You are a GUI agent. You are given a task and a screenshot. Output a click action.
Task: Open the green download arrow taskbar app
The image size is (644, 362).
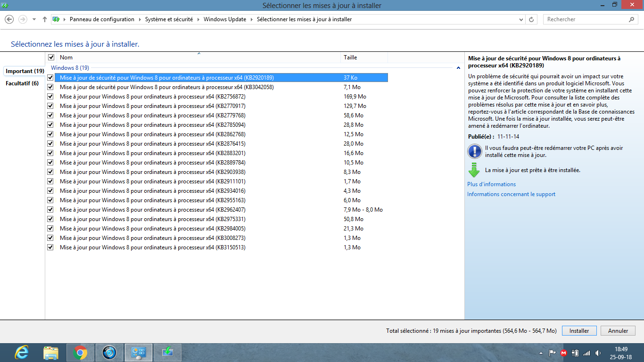pyautogui.click(x=168, y=353)
